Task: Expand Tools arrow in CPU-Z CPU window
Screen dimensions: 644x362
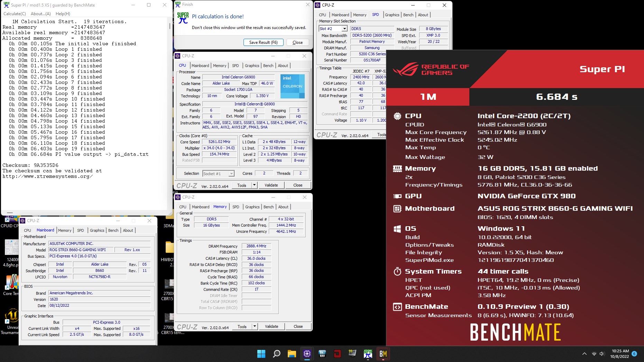Action: coord(254,185)
